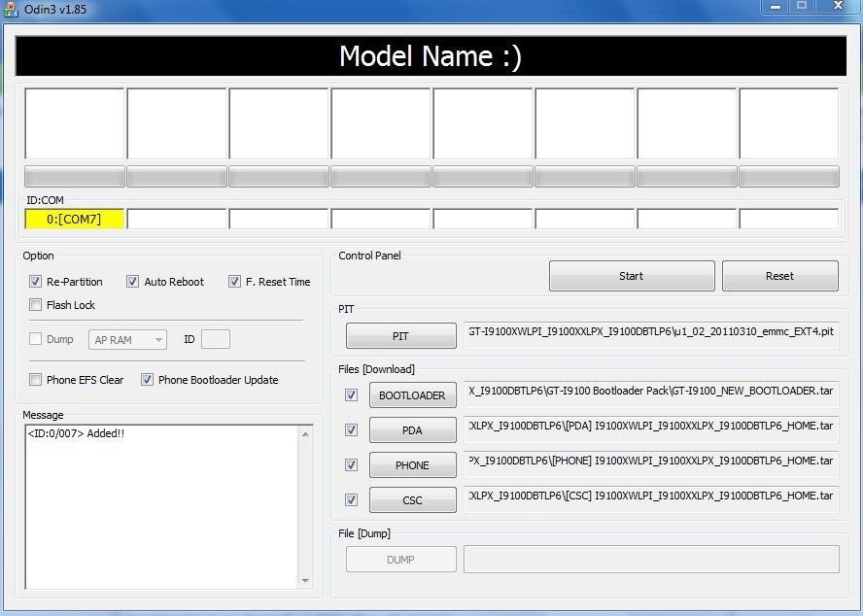Screen dimensions: 863x616
Task: Toggle the Auto Reboot option
Action: pos(132,282)
